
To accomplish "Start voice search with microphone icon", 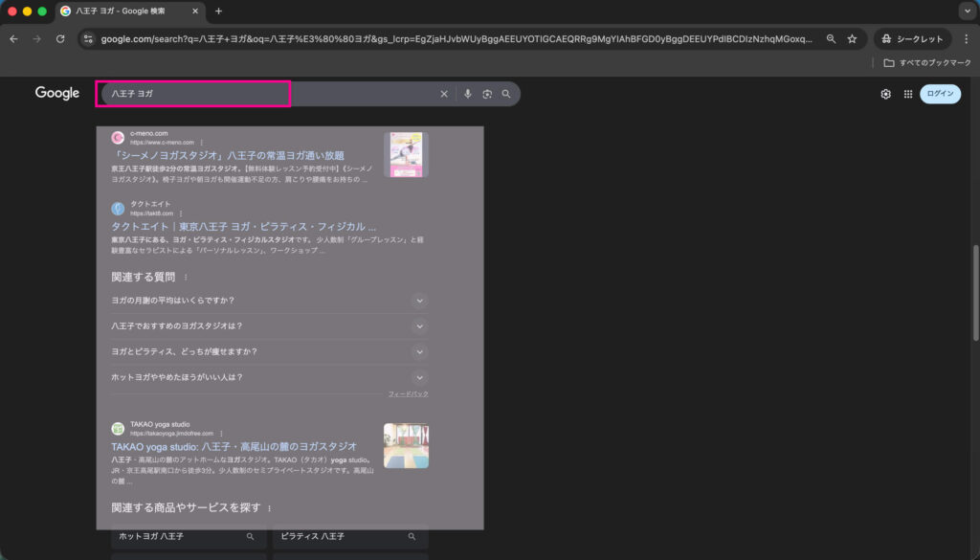I will coord(468,94).
